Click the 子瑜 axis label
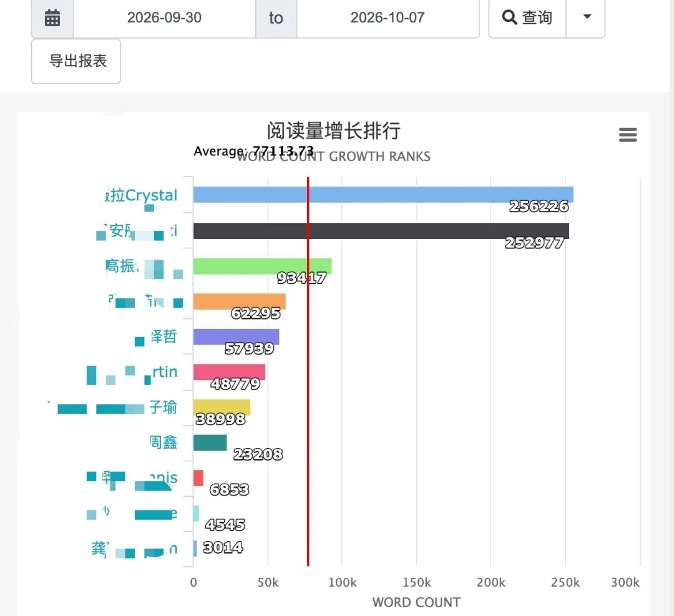 (164, 407)
